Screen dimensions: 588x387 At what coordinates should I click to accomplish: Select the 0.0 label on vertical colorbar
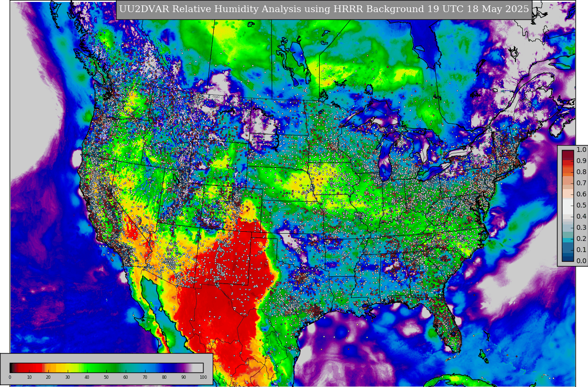tap(581, 261)
